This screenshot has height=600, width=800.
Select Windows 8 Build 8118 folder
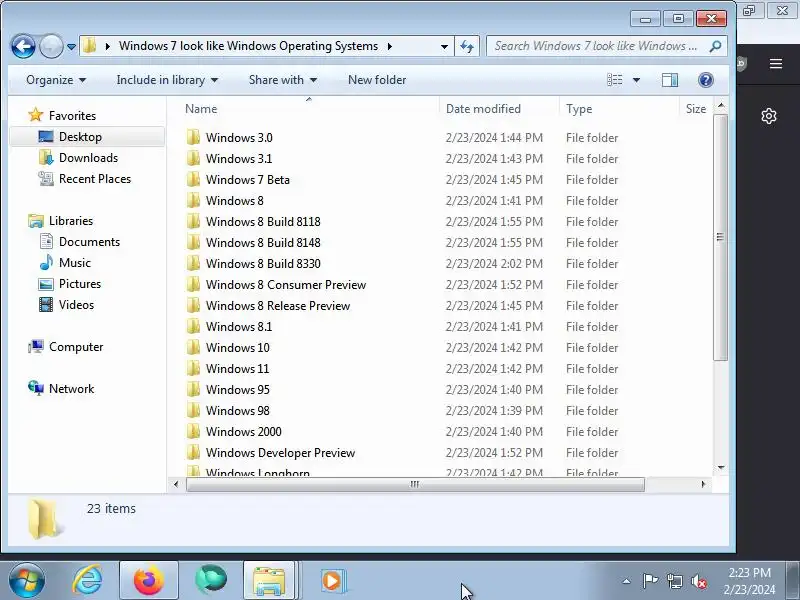263,221
